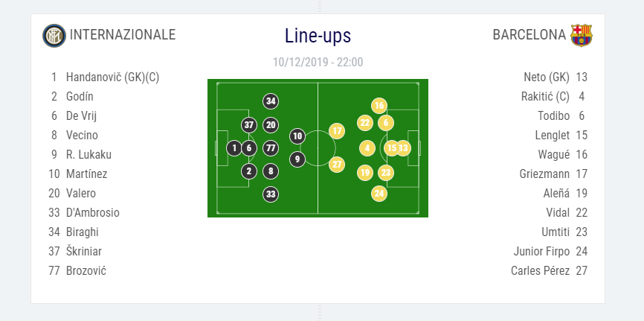
Task: Click yellow marker number 16 on the pitch
Action: pos(379,106)
